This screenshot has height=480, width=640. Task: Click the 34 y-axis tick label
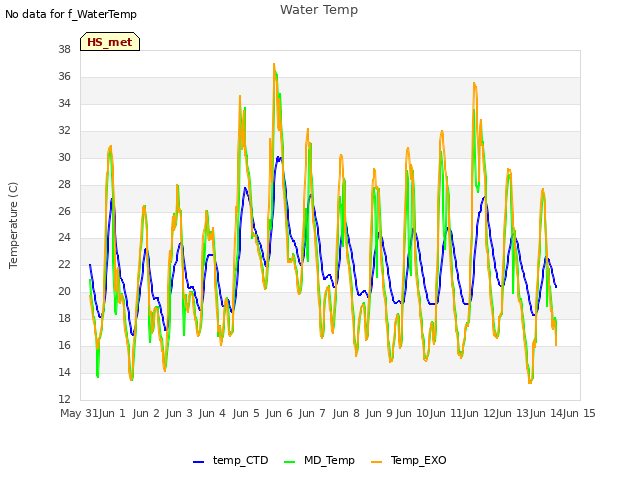pos(64,103)
